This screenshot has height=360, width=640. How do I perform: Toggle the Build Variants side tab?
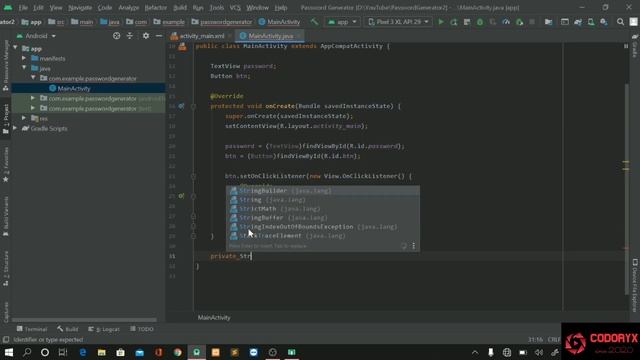coord(6,216)
